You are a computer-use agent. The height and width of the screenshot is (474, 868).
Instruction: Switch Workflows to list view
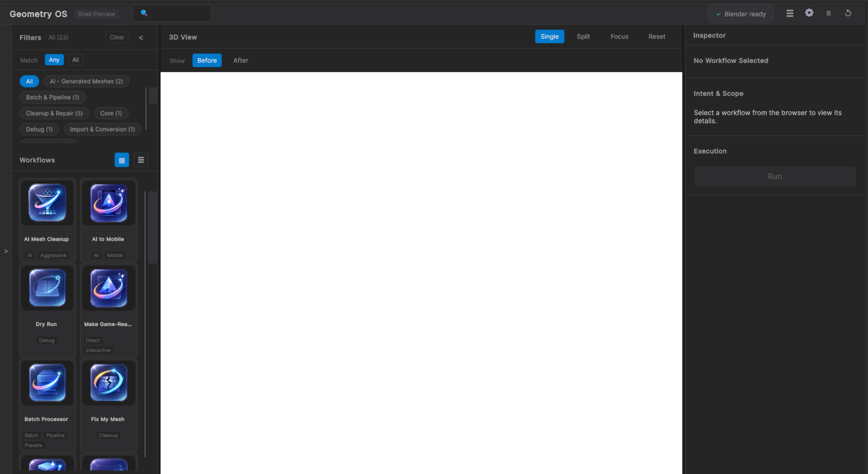point(141,160)
